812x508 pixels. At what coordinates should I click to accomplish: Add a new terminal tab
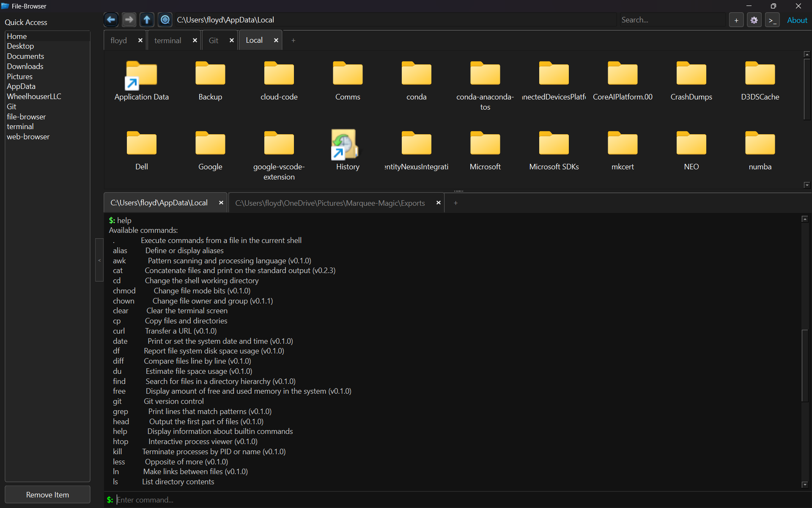coord(455,203)
